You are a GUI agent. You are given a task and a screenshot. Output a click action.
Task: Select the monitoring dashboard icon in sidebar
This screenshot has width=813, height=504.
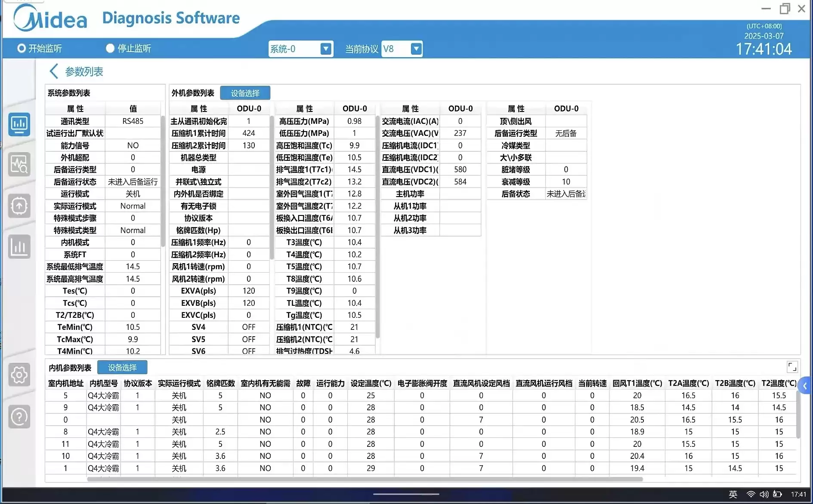tap(19, 124)
